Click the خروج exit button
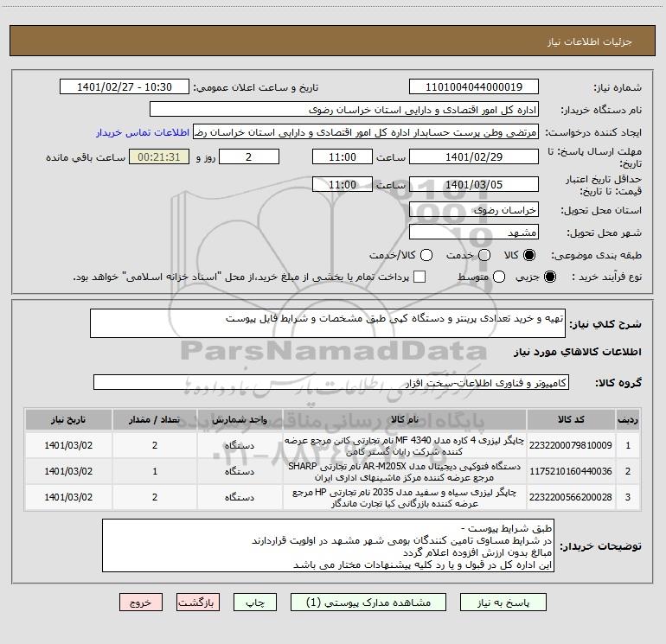Viewport: 666px width, 644px height. 141,603
